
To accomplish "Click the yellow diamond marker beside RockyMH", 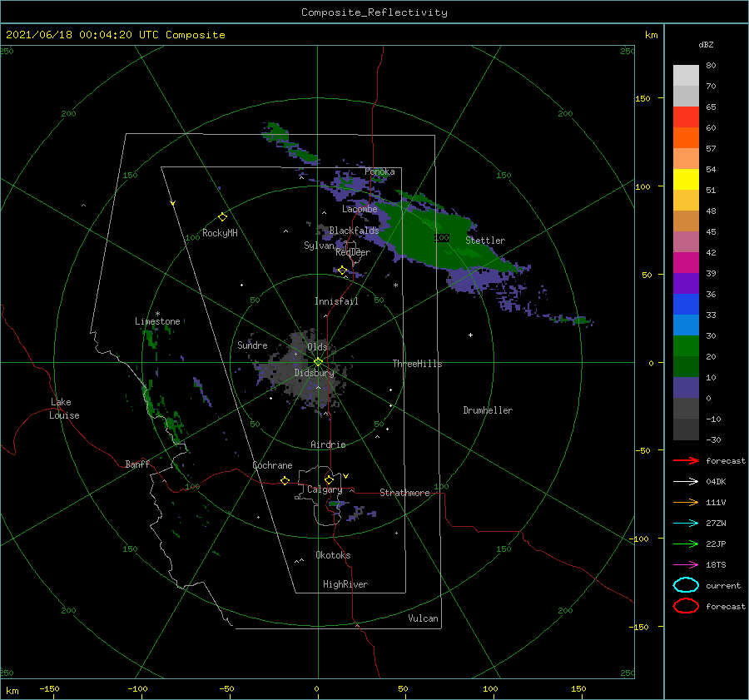I will 222,217.
